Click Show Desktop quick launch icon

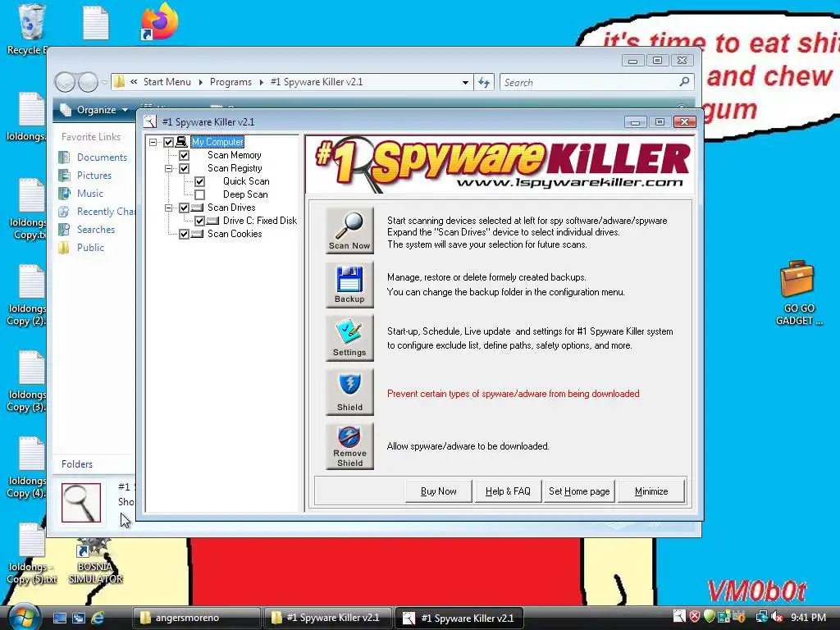60,618
